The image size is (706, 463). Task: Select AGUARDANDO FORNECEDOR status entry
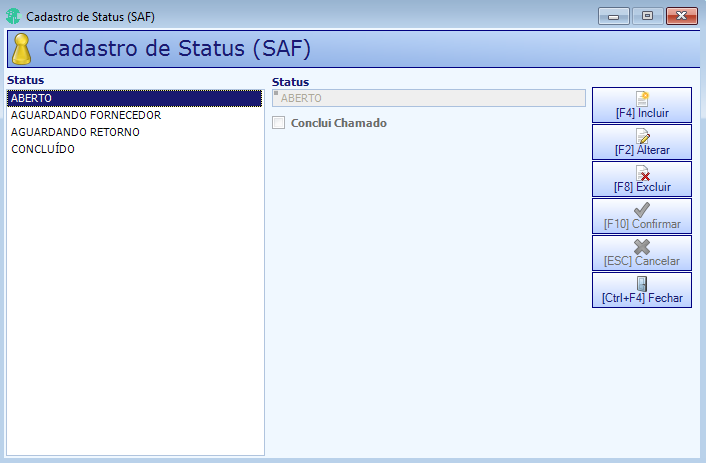point(134,115)
